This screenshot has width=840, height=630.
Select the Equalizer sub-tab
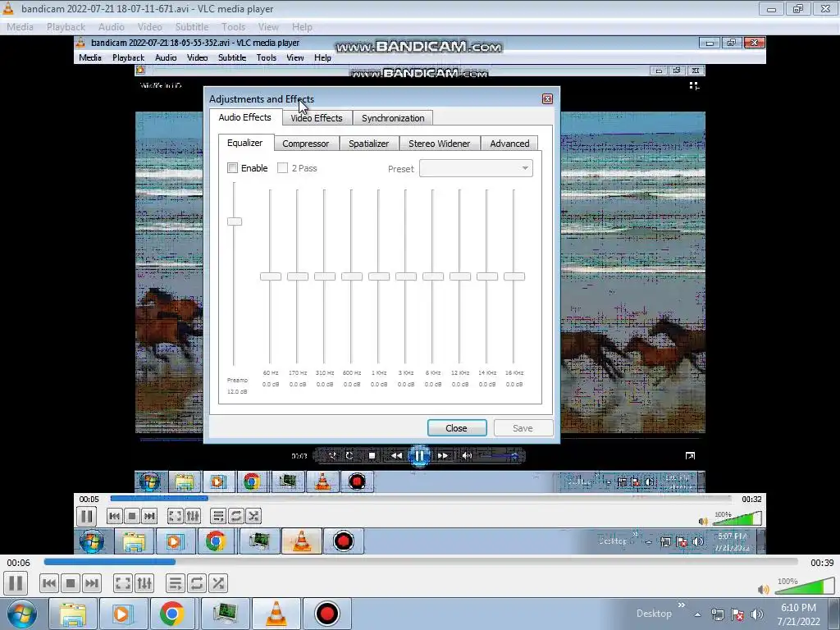pyautogui.click(x=244, y=143)
